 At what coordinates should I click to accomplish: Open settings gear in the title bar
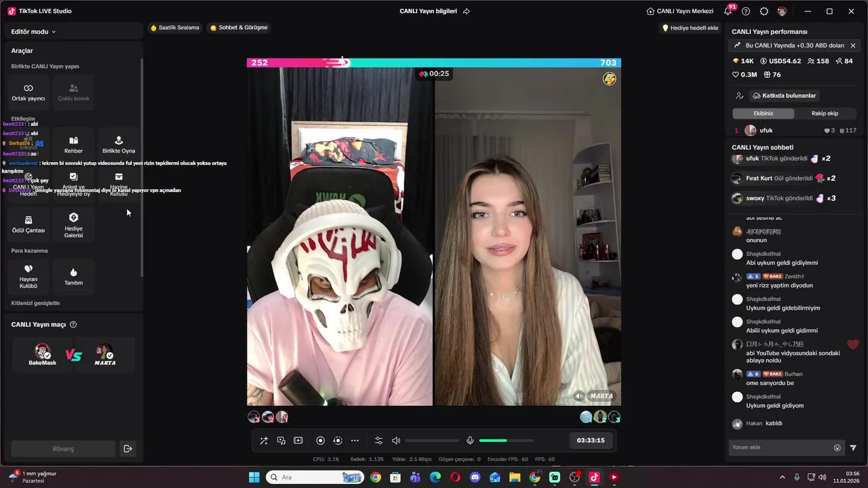pyautogui.click(x=764, y=12)
